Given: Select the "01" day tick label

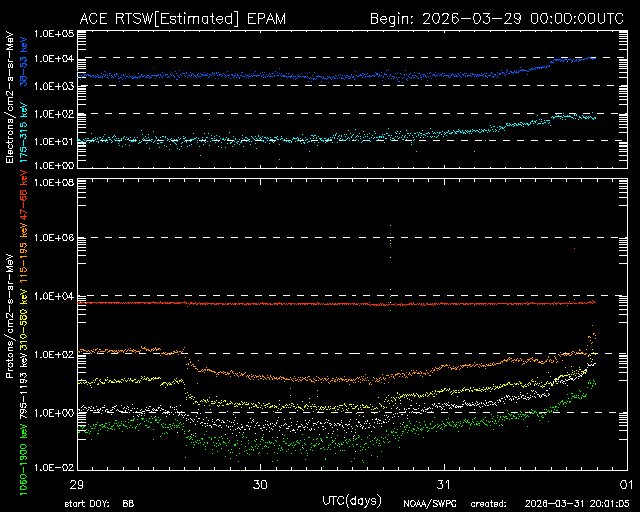Looking at the screenshot, I should click(626, 485).
